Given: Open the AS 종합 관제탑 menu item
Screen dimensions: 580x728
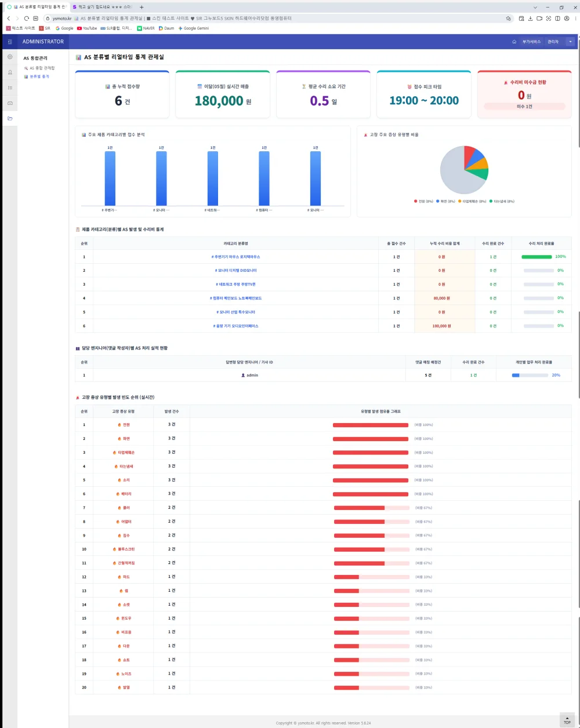Looking at the screenshot, I should click(39, 68).
